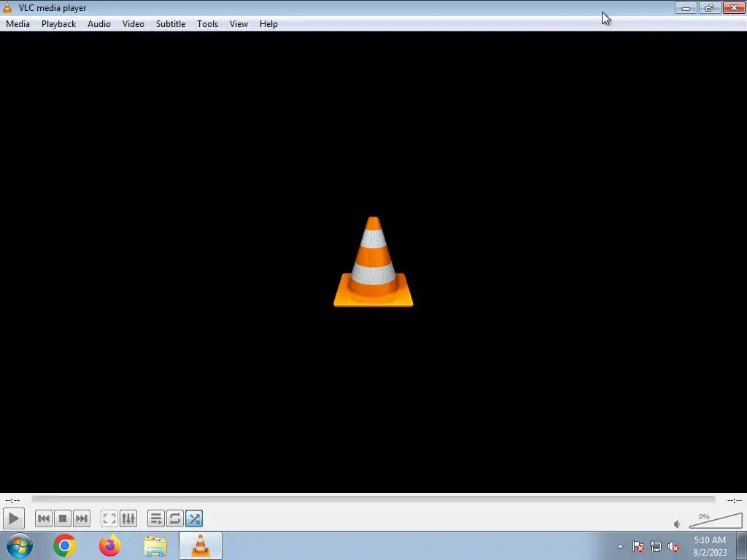The width and height of the screenshot is (747, 560).
Task: Show extended settings equalizer panel
Action: coord(128,518)
